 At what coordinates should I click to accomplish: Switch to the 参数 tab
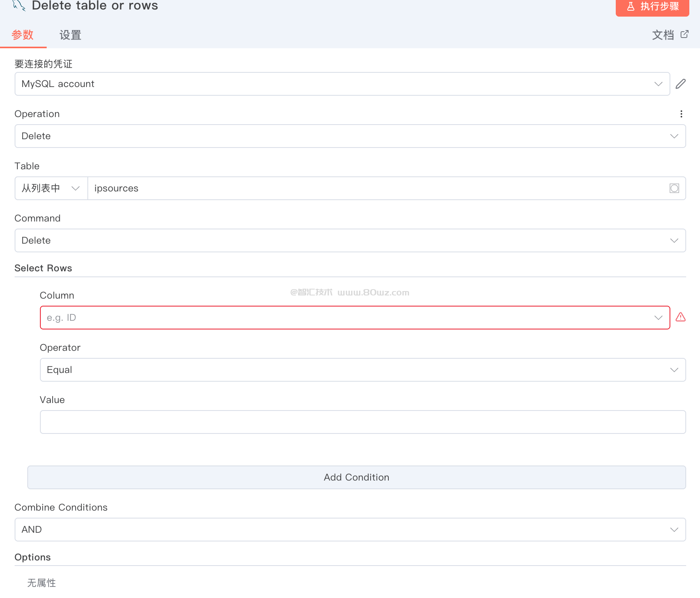(x=23, y=35)
